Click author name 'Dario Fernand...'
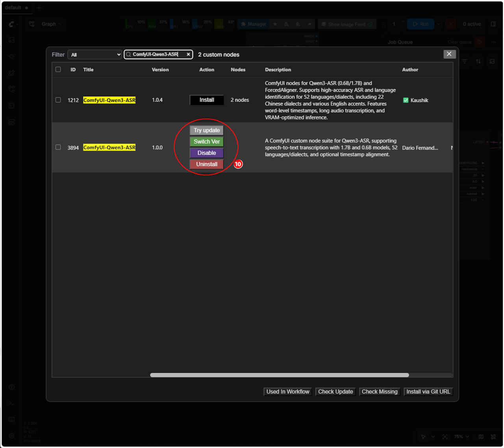 [x=420, y=148]
